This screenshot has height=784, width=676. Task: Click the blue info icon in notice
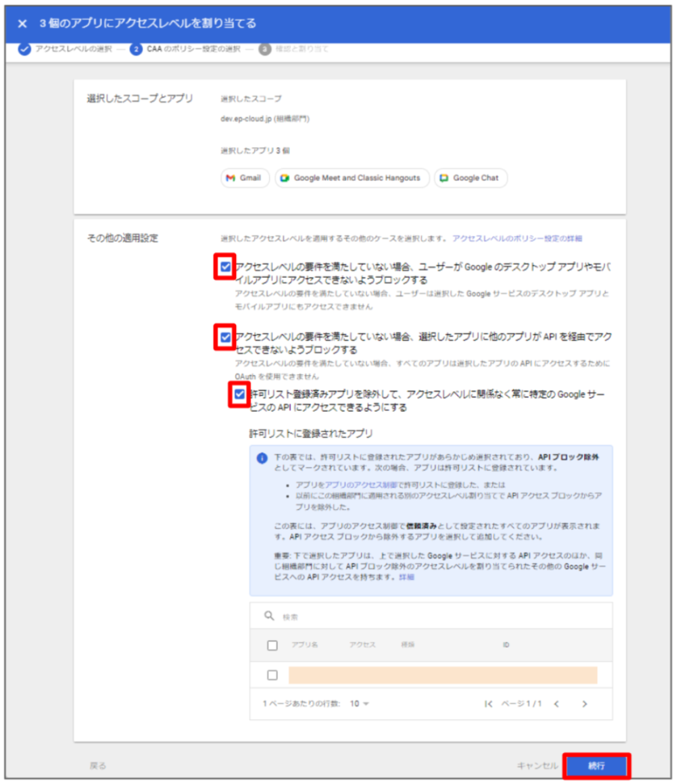(262, 458)
